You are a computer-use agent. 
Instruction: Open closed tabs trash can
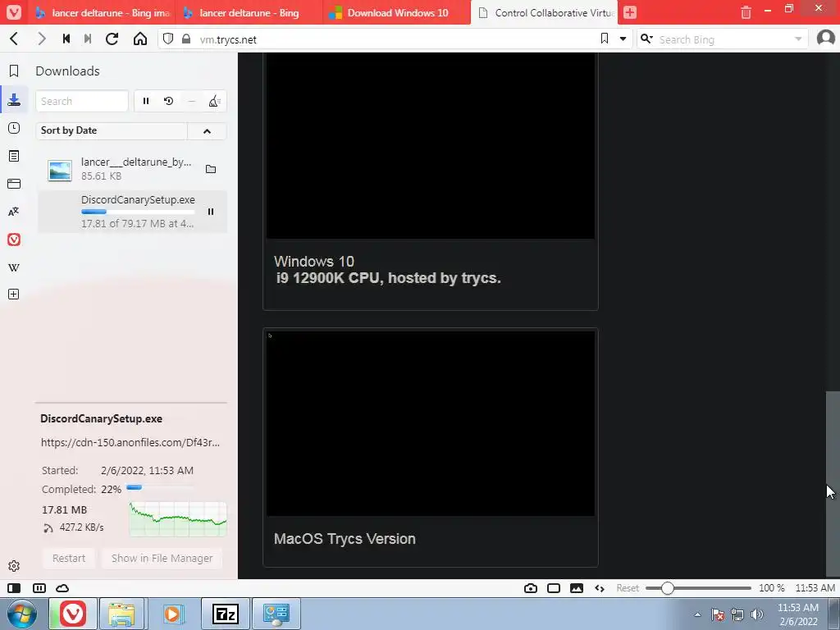[x=746, y=12]
